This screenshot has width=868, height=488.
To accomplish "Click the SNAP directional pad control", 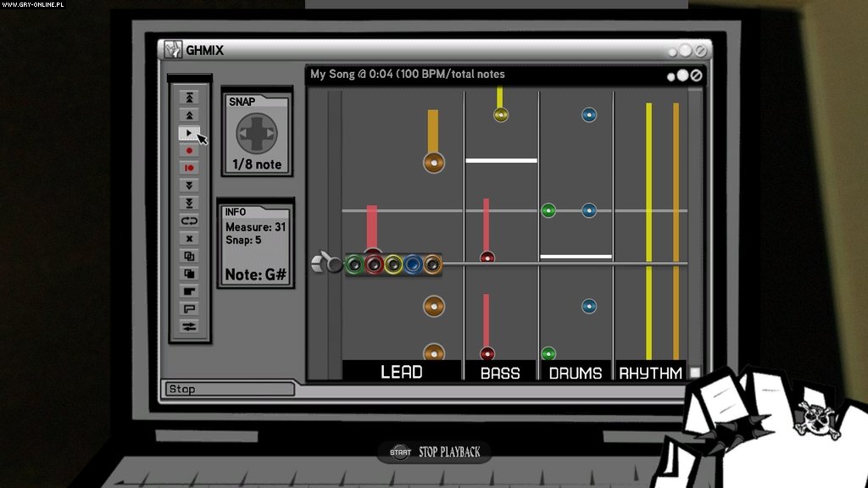I will (257, 133).
